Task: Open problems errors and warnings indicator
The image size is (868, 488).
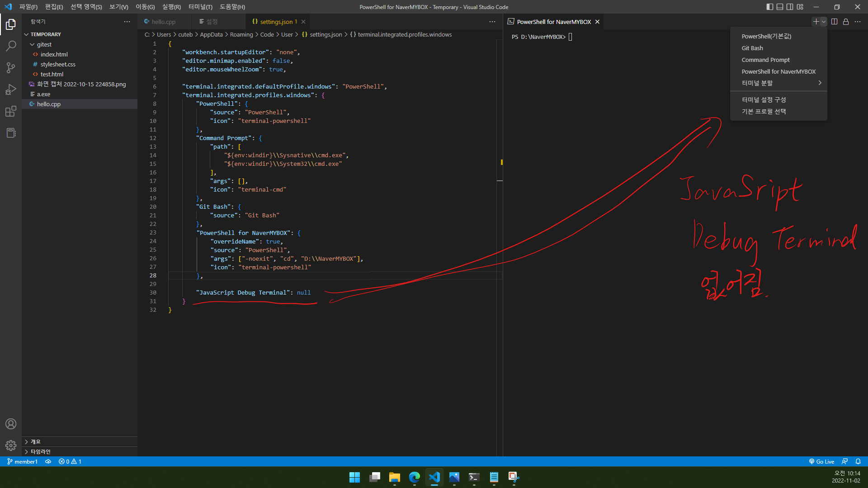Action: click(70, 461)
